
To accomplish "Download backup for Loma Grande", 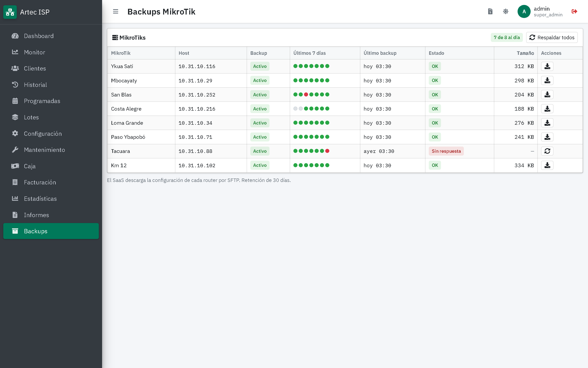I will click(547, 123).
